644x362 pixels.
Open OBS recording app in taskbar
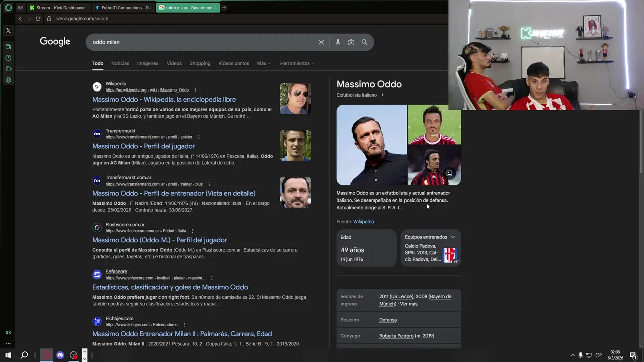pyautogui.click(x=74, y=355)
